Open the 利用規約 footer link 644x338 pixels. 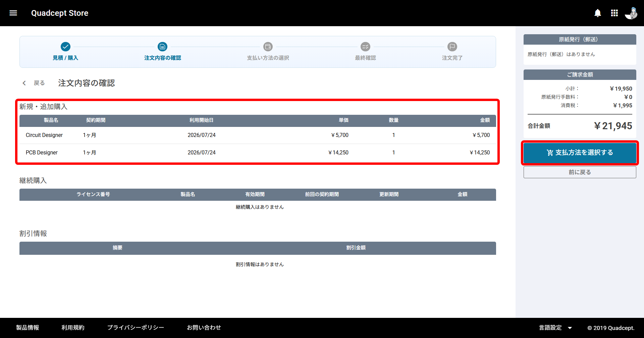[x=73, y=328]
